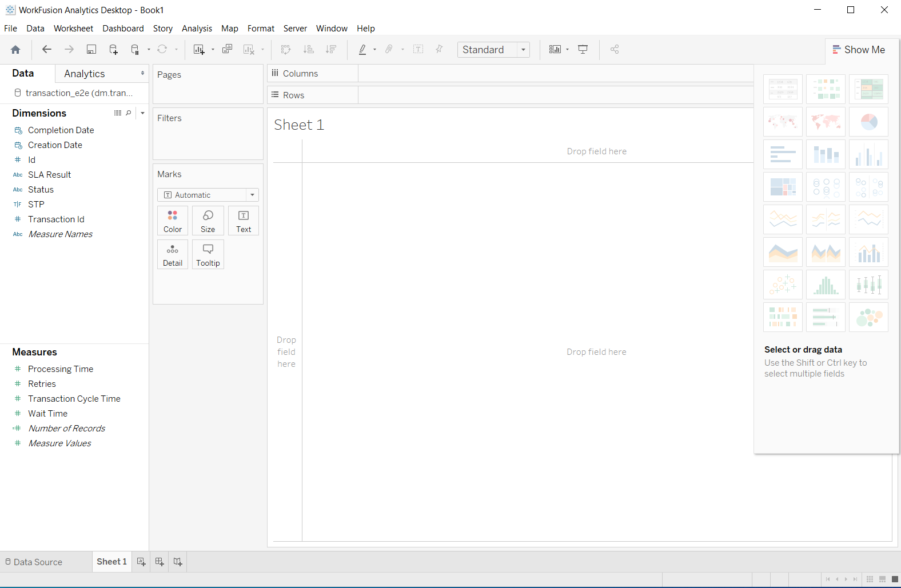Select the Transaction Cycle Time measure
901x588 pixels.
(74, 399)
